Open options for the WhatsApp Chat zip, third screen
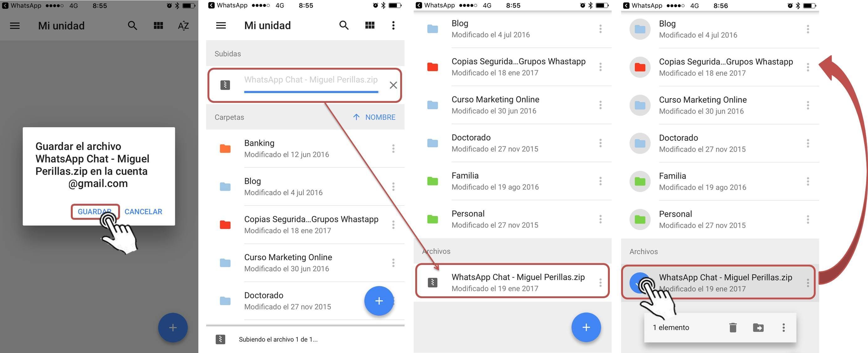The image size is (868, 353). pyautogui.click(x=600, y=282)
